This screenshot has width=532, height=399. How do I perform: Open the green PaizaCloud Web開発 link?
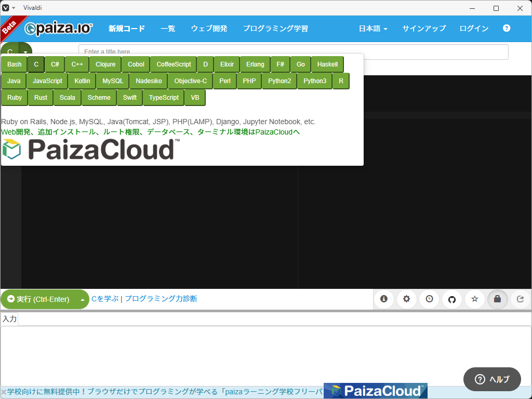point(150,132)
